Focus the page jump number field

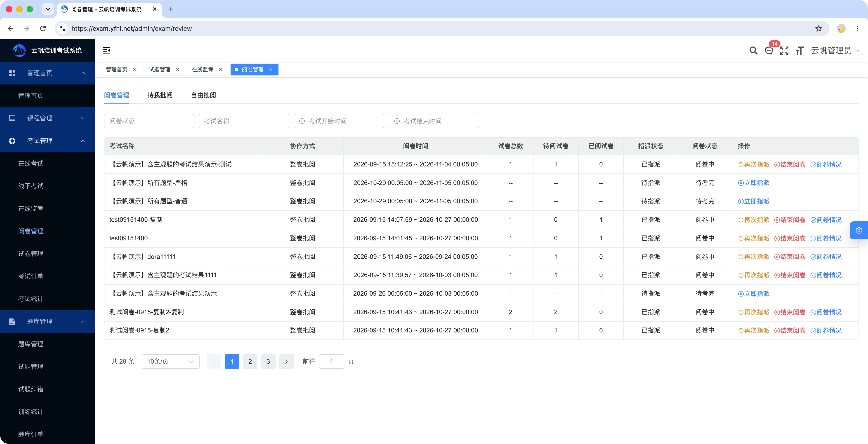[x=331, y=361]
